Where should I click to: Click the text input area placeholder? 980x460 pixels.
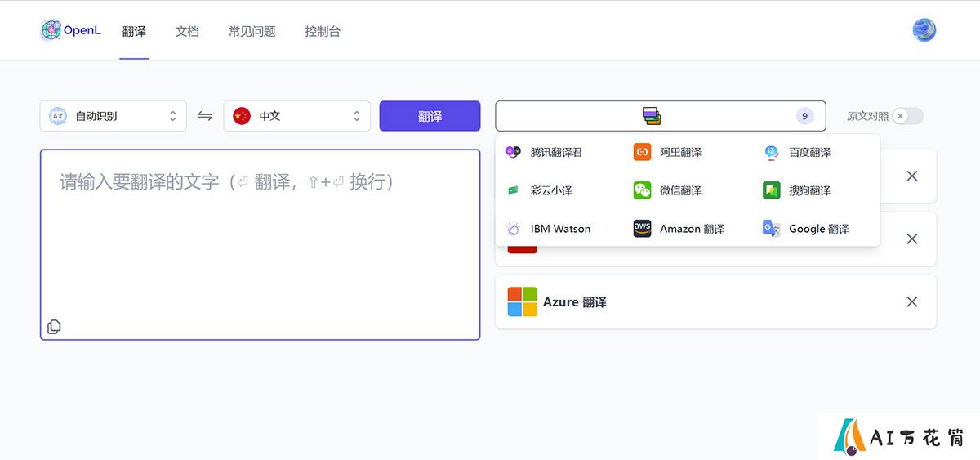(x=227, y=181)
